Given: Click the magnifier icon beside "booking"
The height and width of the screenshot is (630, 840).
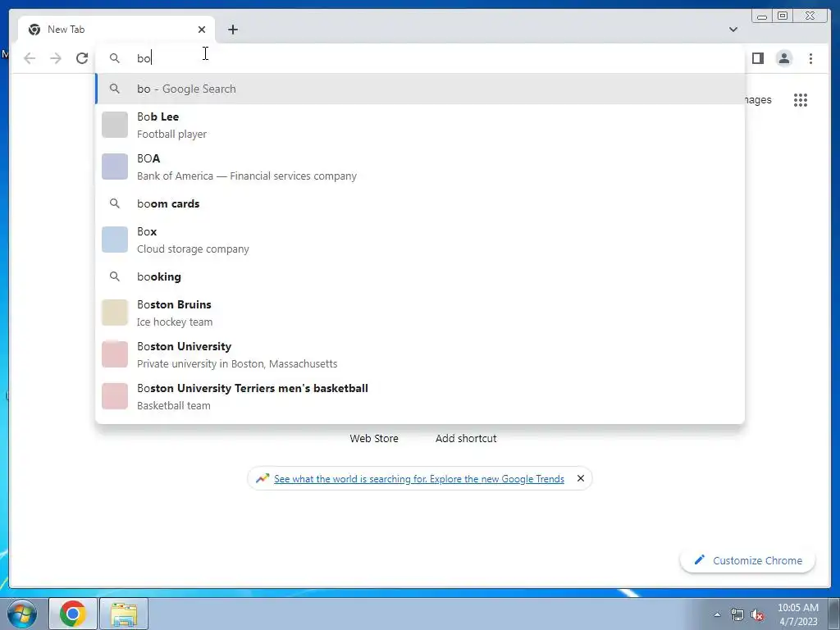Looking at the screenshot, I should tap(114, 276).
